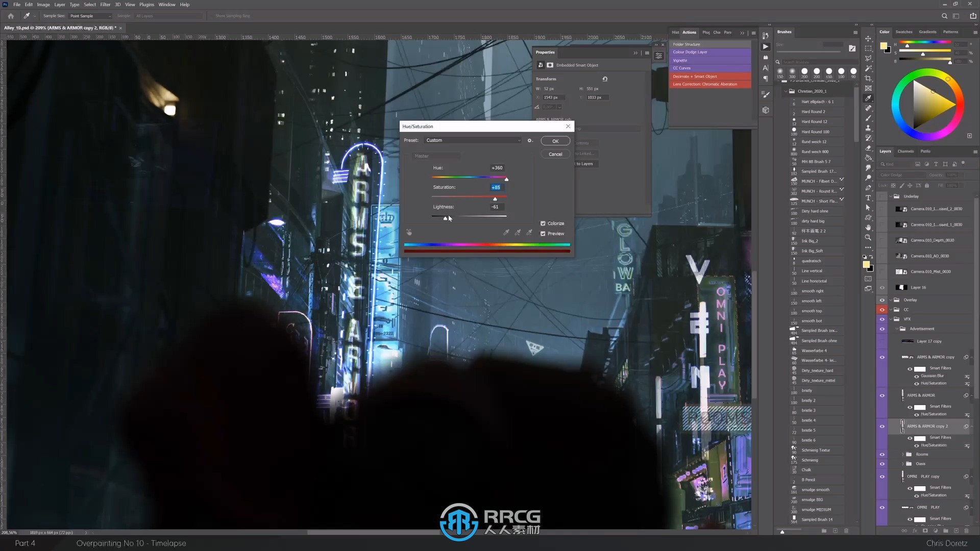Open the Plugins menu

click(x=146, y=5)
